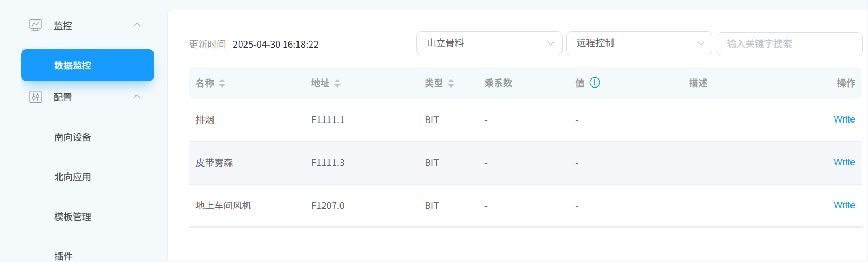Click Write link for 皮带雾森 row

(844, 162)
